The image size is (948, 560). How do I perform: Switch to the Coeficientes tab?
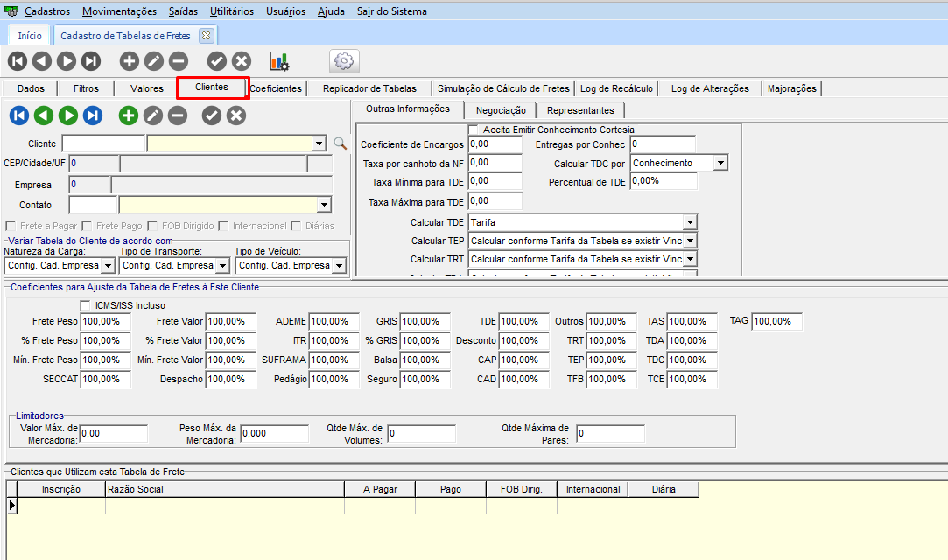point(276,88)
